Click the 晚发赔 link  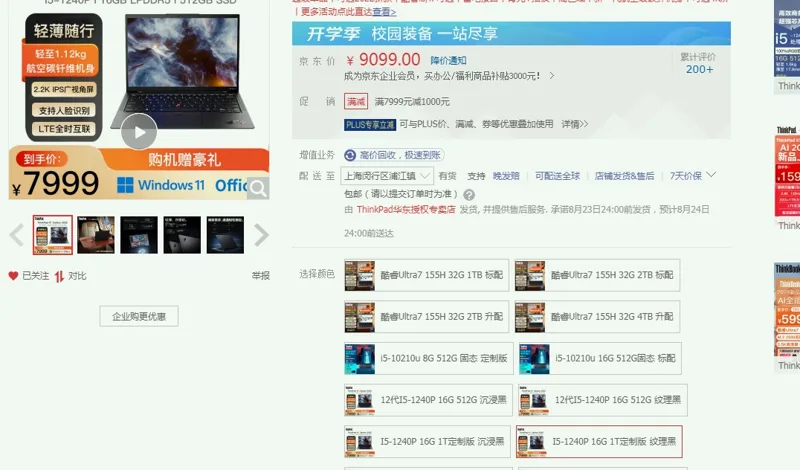point(506,176)
